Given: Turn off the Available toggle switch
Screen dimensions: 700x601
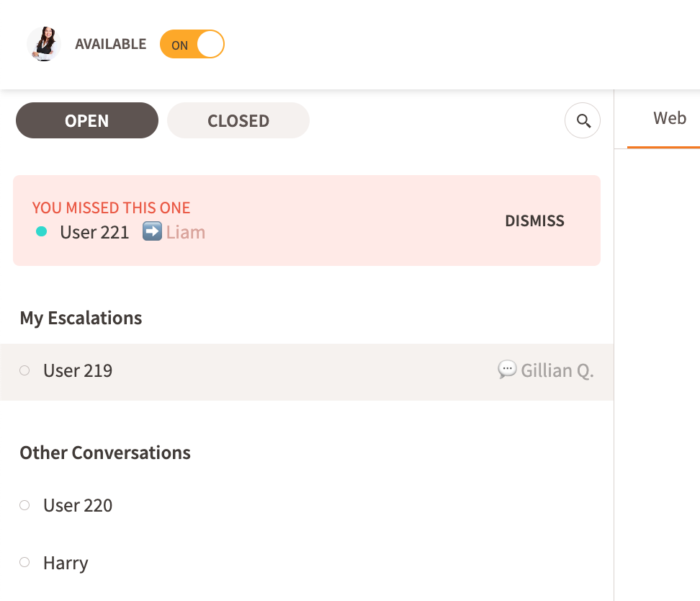Looking at the screenshot, I should (x=192, y=45).
